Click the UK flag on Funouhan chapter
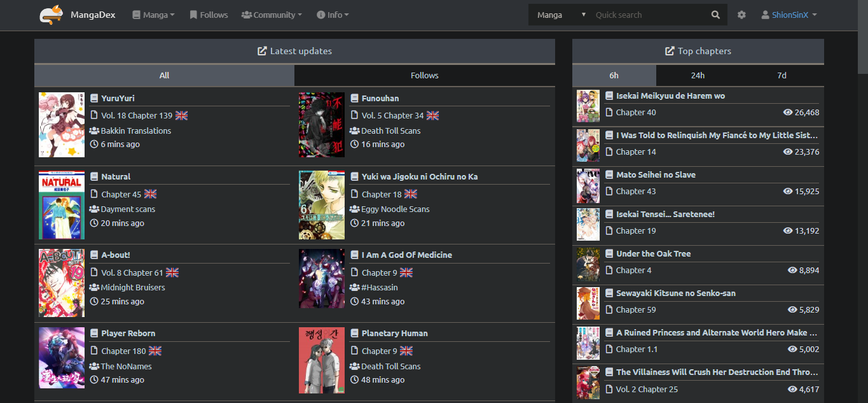Viewport: 868px width, 403px height. pyautogui.click(x=432, y=115)
